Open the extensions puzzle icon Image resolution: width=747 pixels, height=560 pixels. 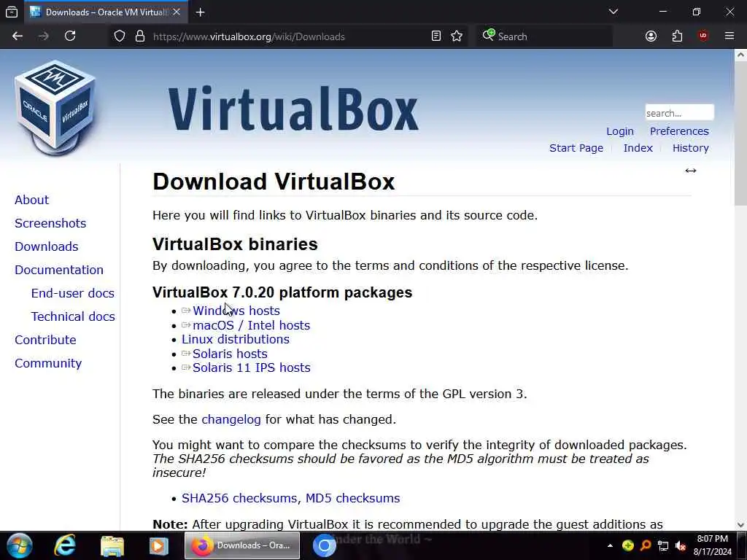coord(677,36)
